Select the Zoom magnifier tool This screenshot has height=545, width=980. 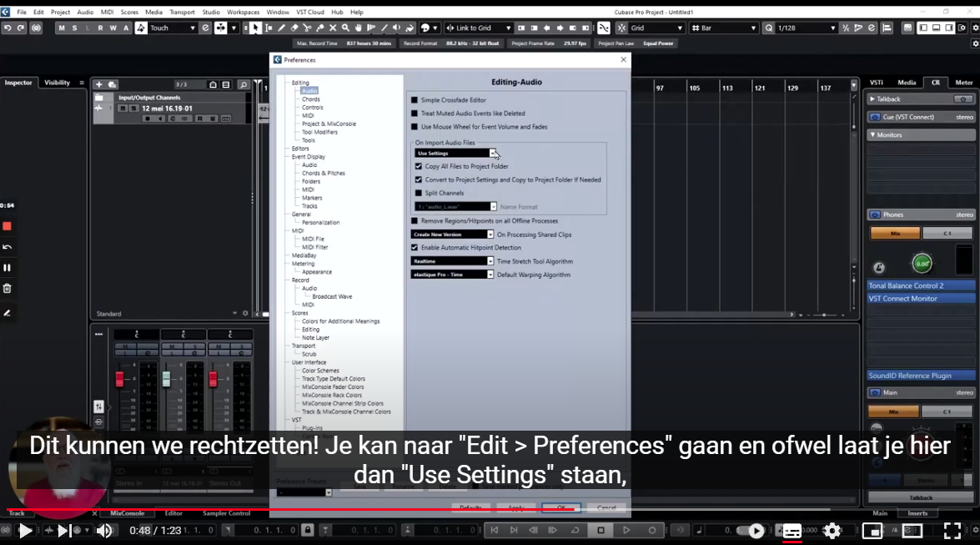click(345, 28)
